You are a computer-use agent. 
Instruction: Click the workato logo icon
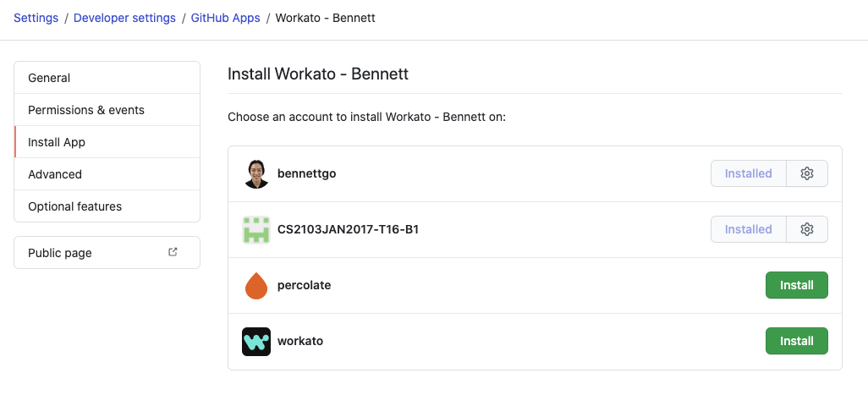[256, 341]
